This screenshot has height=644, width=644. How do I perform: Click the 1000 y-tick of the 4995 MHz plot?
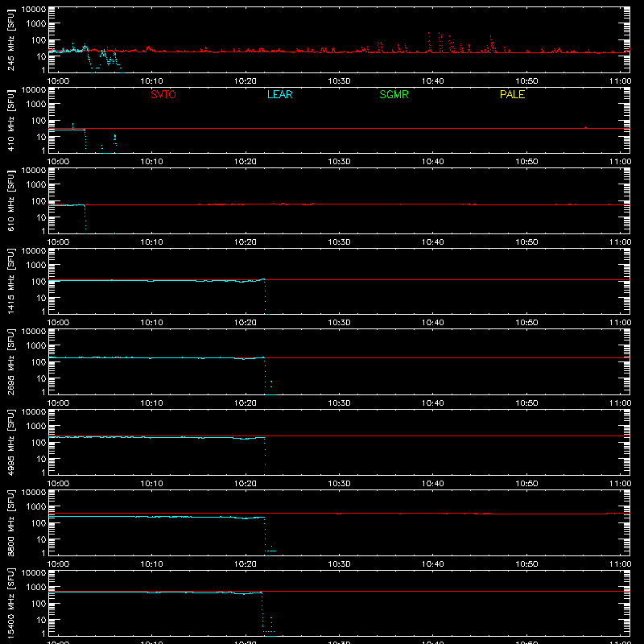coord(35,427)
